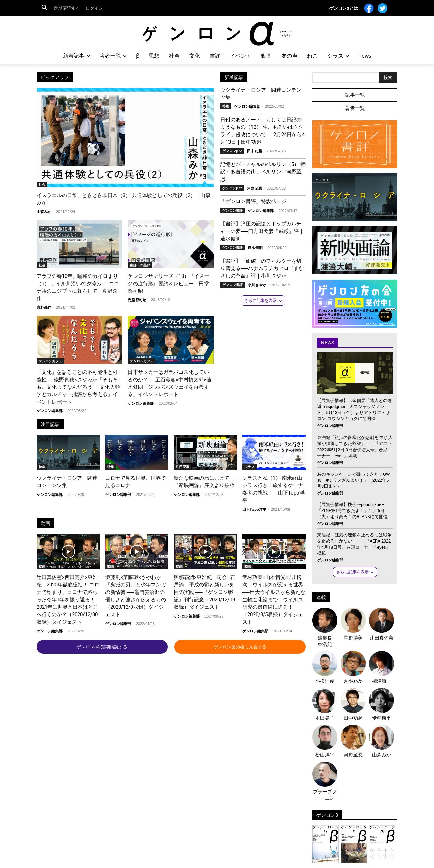This screenshot has height=868, width=434.
Task: Open the Facebook icon link
Action: tap(369, 8)
